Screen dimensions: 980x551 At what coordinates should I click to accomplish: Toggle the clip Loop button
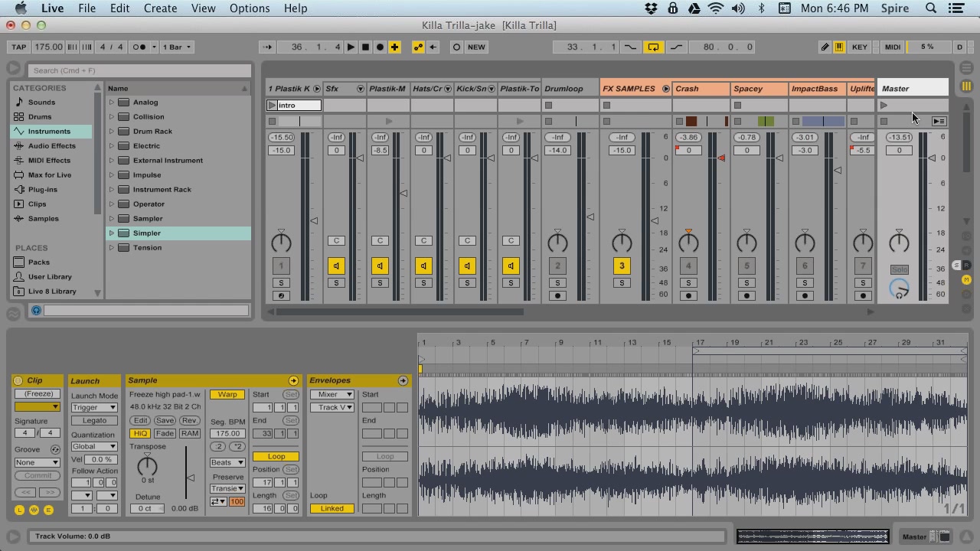pyautogui.click(x=276, y=457)
